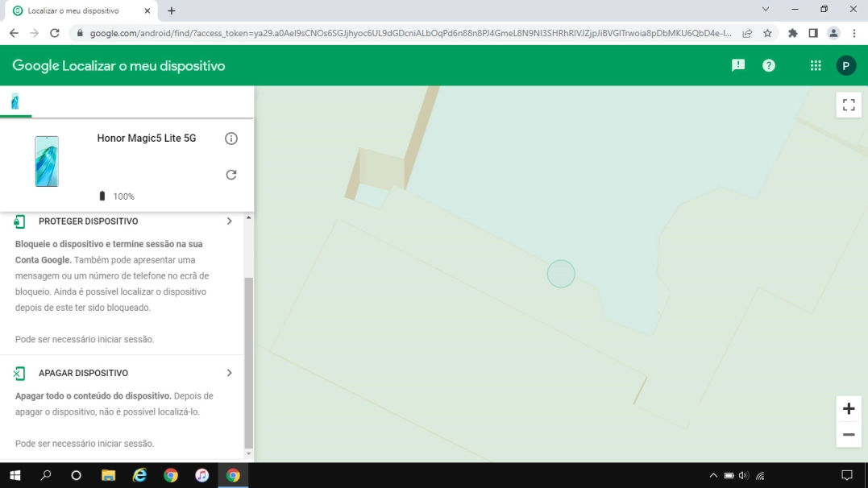The height and width of the screenshot is (488, 868).
Task: Enter fullscreen map view
Action: point(848,104)
